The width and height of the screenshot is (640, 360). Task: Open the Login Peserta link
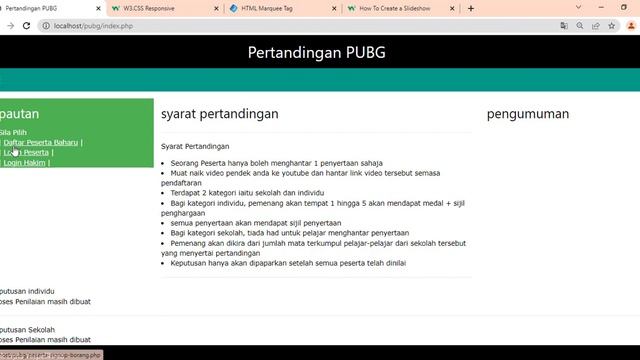pyautogui.click(x=26, y=152)
